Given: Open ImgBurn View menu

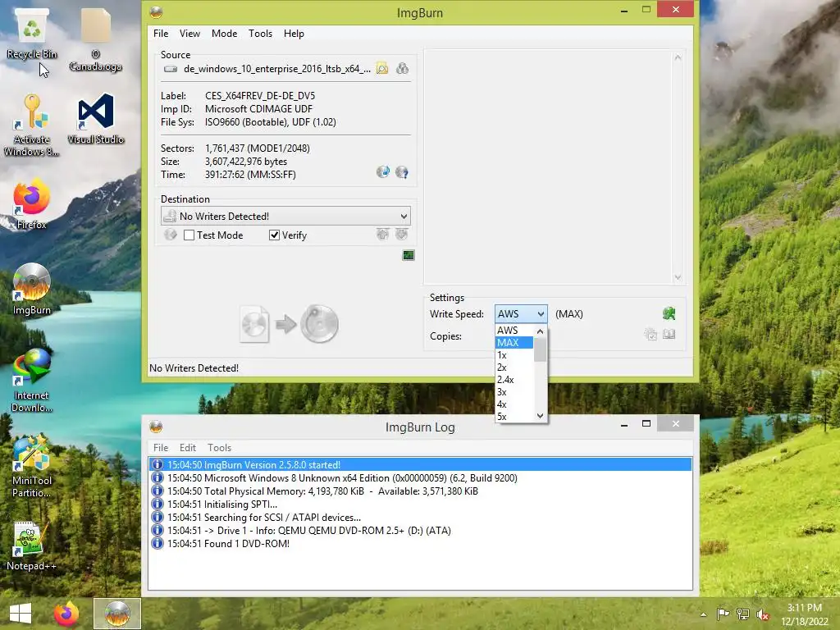Looking at the screenshot, I should [189, 33].
